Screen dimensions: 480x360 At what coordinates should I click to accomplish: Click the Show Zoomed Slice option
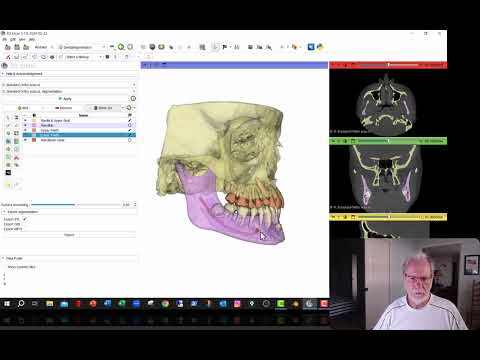pyautogui.click(x=21, y=267)
